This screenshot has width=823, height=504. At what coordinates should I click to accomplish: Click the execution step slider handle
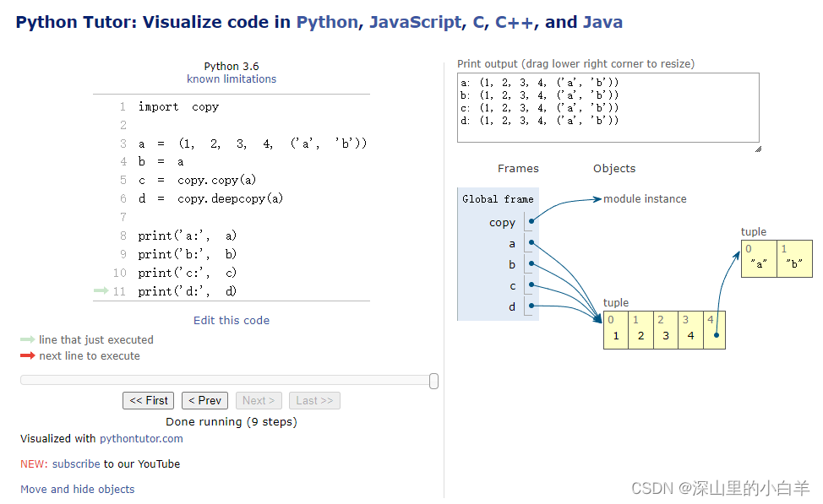(x=433, y=382)
